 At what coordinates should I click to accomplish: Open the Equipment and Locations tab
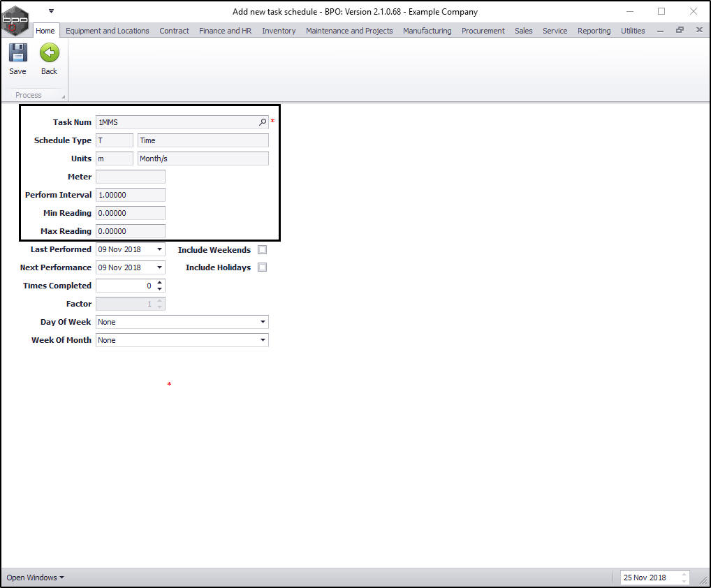pyautogui.click(x=108, y=30)
